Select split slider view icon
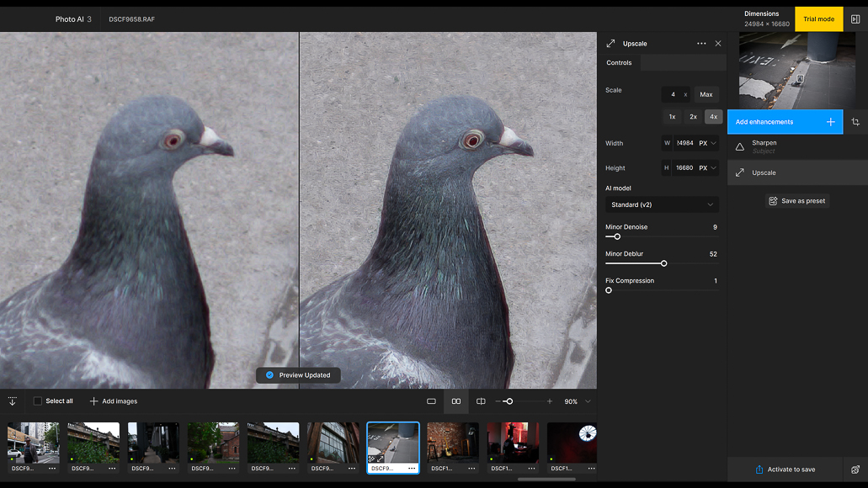The image size is (868, 488). tap(481, 401)
